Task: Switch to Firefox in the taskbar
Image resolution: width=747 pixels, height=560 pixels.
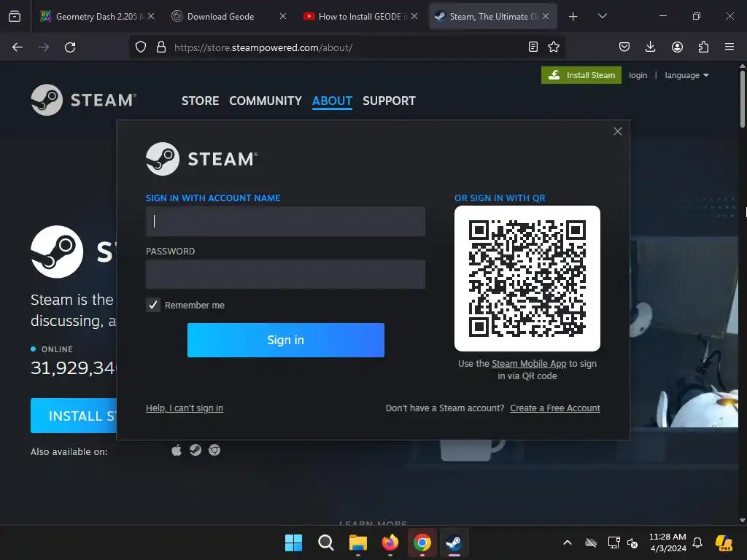Action: (390, 542)
